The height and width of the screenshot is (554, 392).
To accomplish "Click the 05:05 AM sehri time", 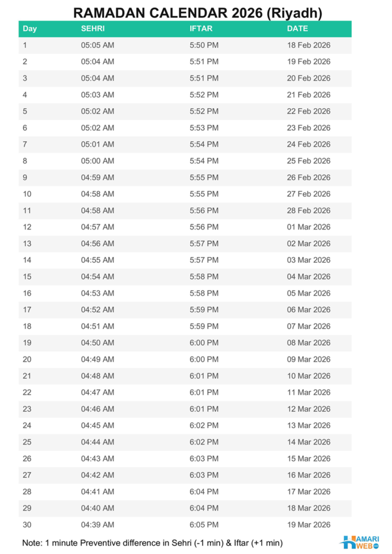I will pos(97,45).
